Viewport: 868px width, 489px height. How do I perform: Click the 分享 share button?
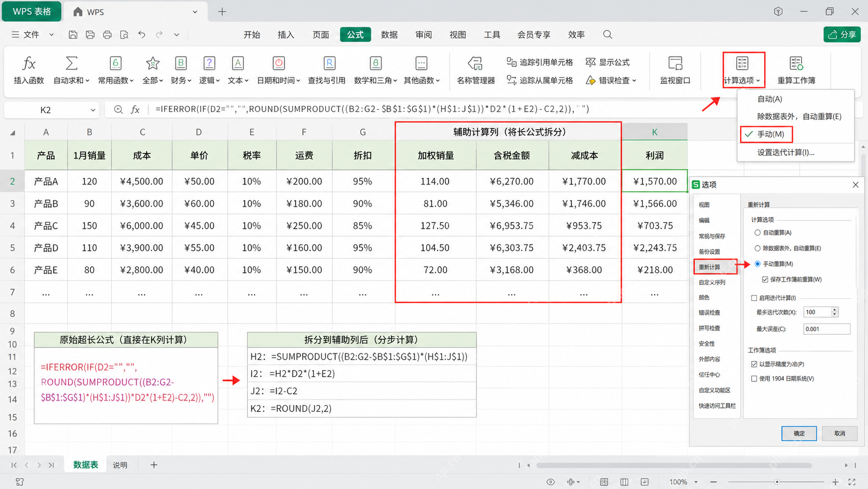click(842, 34)
